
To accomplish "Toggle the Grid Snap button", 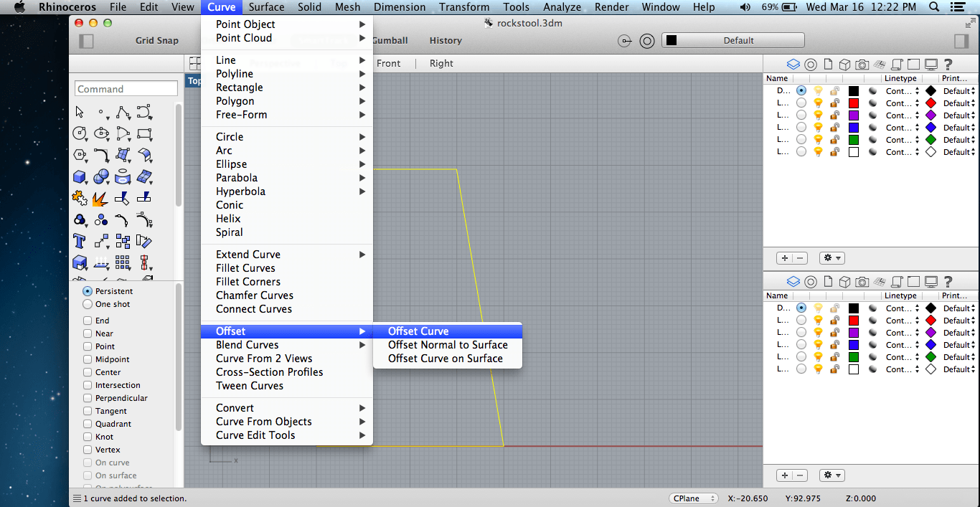I will coord(157,41).
